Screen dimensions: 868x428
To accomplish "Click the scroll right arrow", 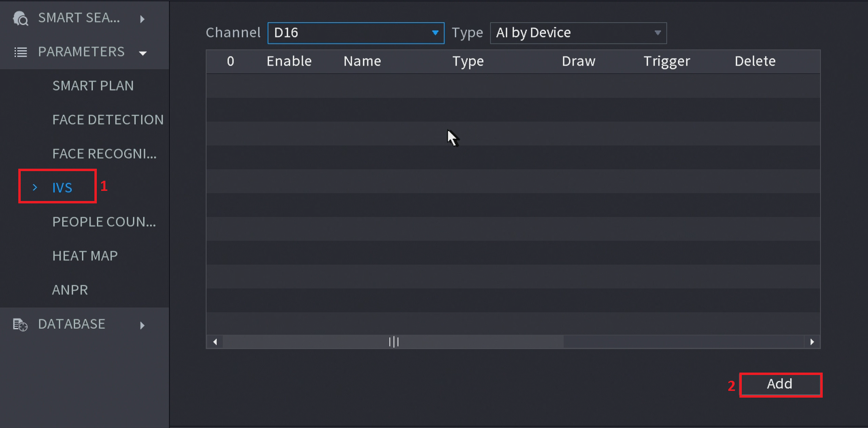I will click(x=812, y=342).
